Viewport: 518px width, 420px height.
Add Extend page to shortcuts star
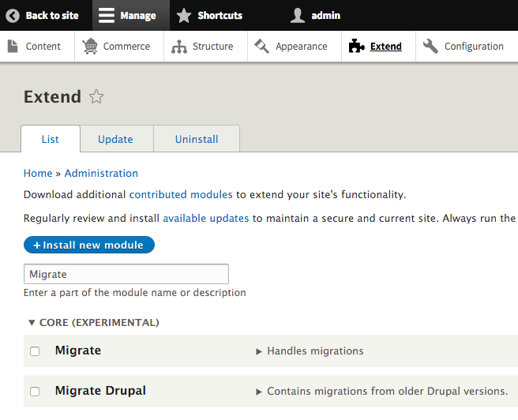tap(96, 97)
